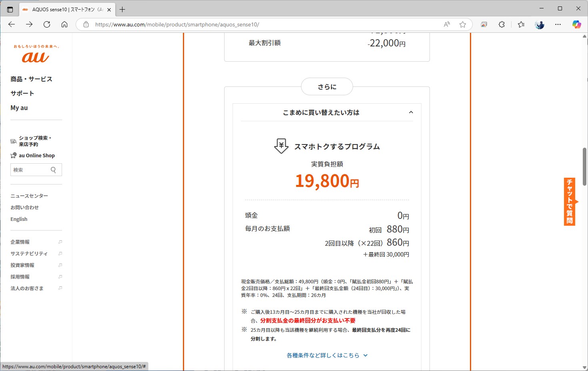Click the scrollbar up arrow
Viewport: 588px width, 371px height.
click(x=584, y=36)
